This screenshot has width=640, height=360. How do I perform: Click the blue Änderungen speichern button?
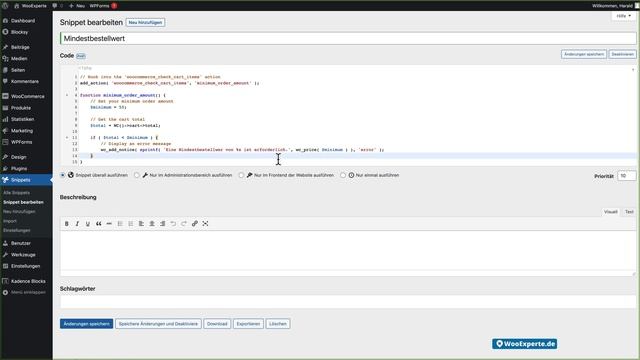tap(87, 324)
